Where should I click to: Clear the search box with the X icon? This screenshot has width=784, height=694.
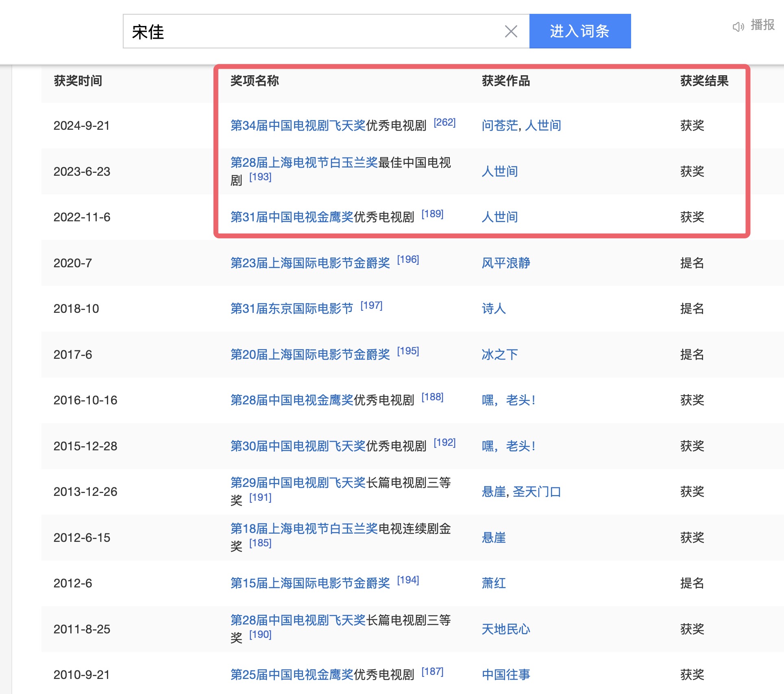[x=511, y=31]
